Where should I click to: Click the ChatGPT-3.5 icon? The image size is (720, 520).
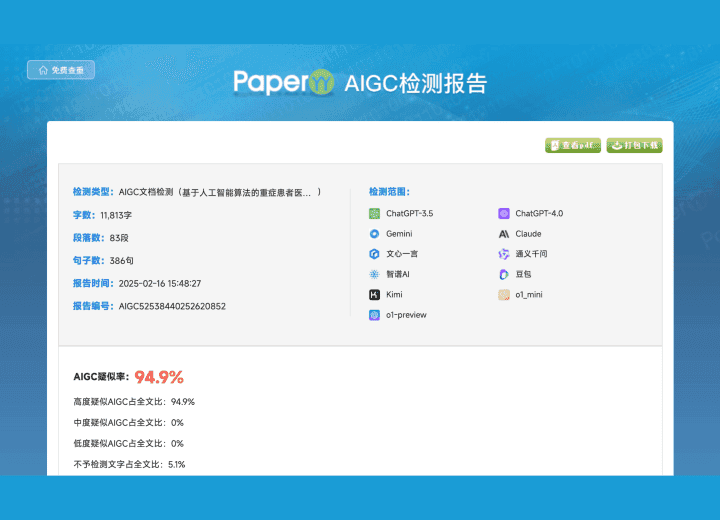(374, 213)
